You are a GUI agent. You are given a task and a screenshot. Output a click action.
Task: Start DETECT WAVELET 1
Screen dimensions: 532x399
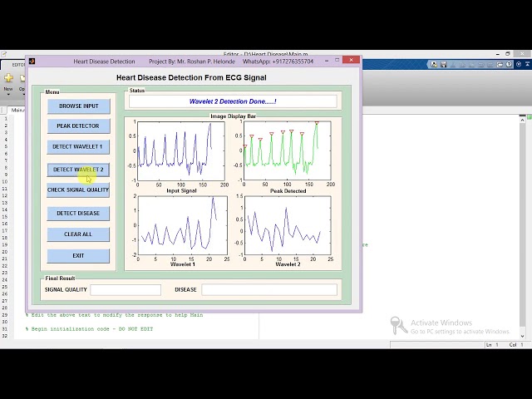(x=77, y=146)
